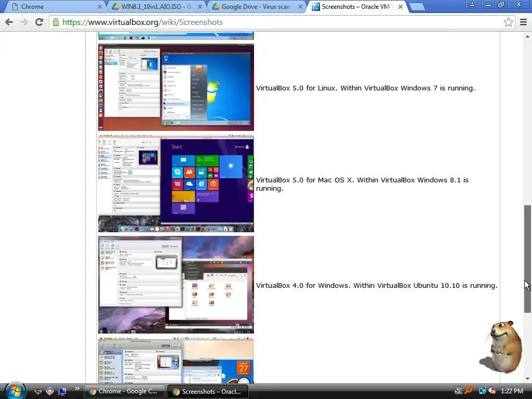Open the Chrome hamburger menu

(x=523, y=22)
